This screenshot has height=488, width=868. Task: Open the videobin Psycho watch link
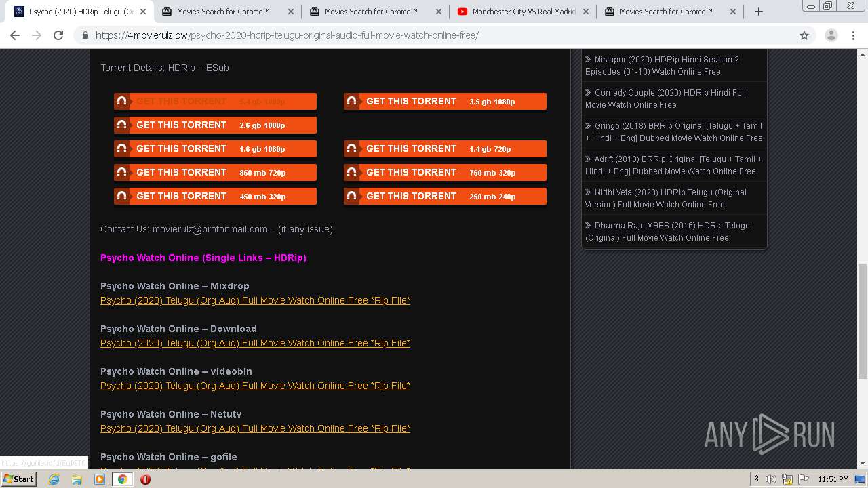(x=255, y=386)
